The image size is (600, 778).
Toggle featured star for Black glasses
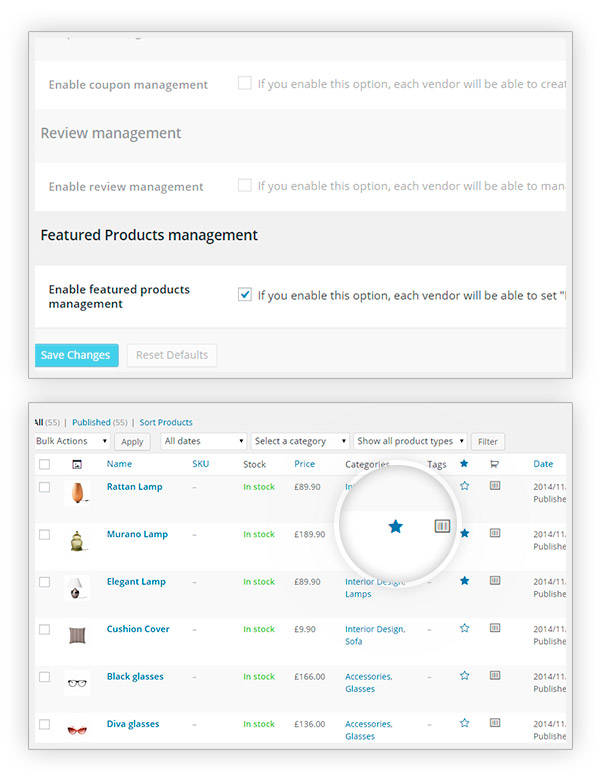(x=464, y=675)
